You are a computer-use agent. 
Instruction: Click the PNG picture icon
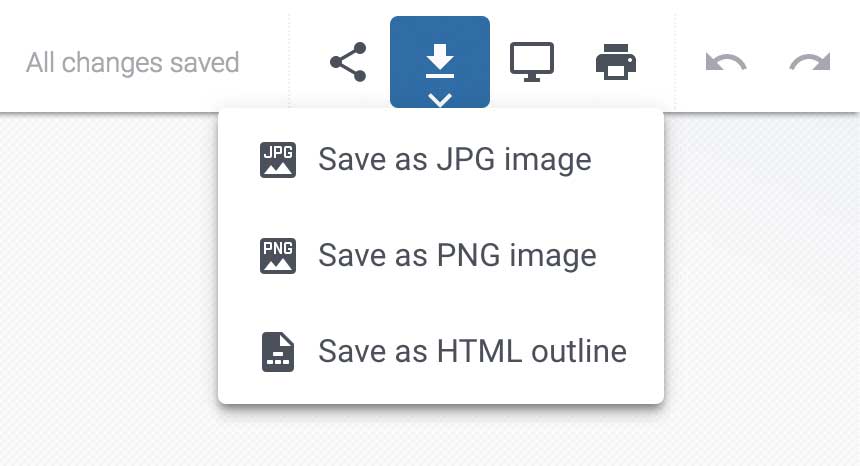pyautogui.click(x=278, y=256)
